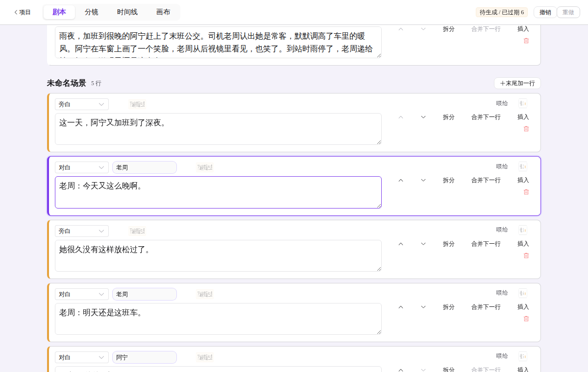
Task: Click icon beside 喂给 in the 阿宁 row
Action: [523, 356]
